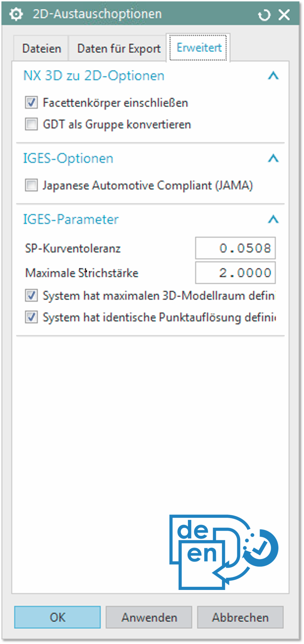
Task: Toggle System hat identische Punktauflösung checkbox
Action: [x=31, y=317]
